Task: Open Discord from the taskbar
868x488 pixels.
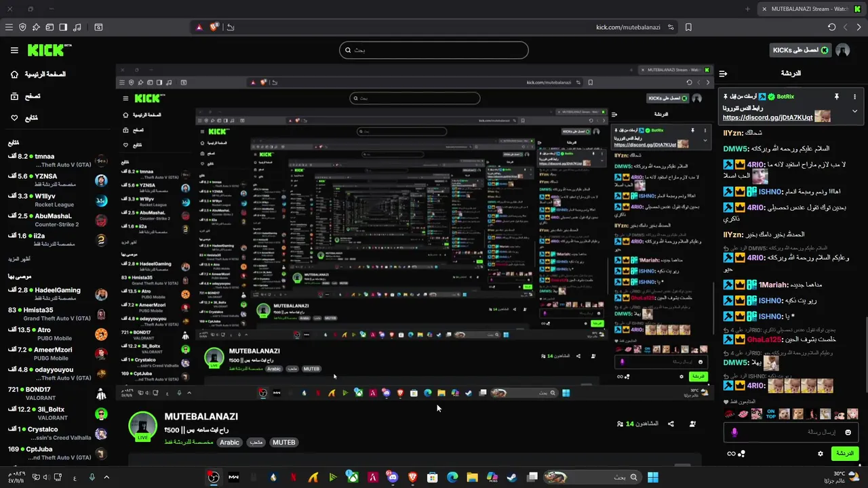Action: (x=392, y=477)
